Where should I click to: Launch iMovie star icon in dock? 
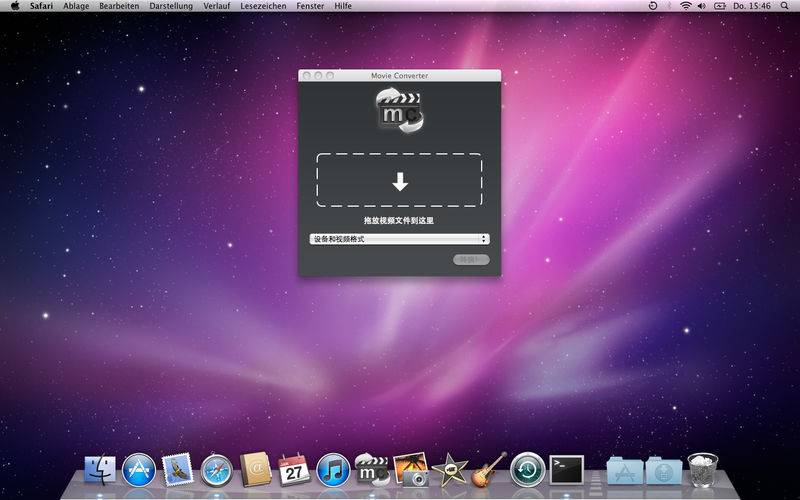point(449,469)
